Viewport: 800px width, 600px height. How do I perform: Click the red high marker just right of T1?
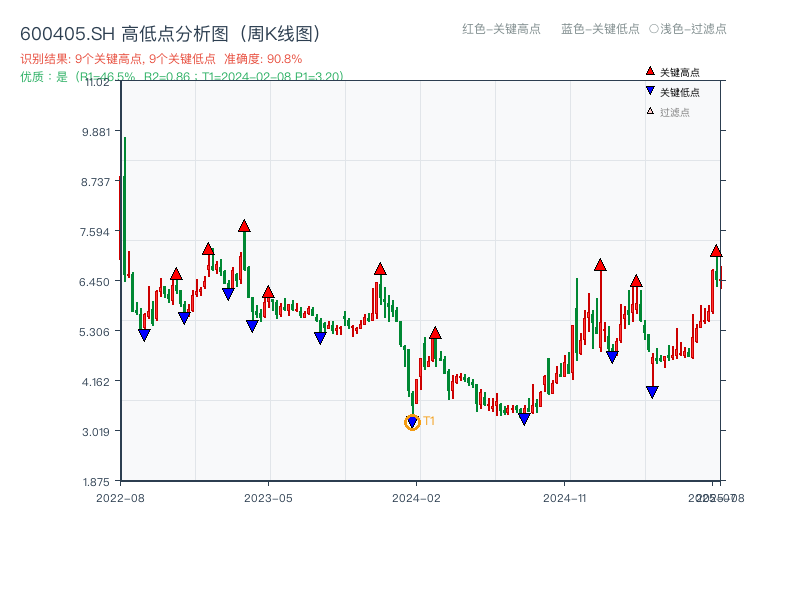tap(435, 333)
